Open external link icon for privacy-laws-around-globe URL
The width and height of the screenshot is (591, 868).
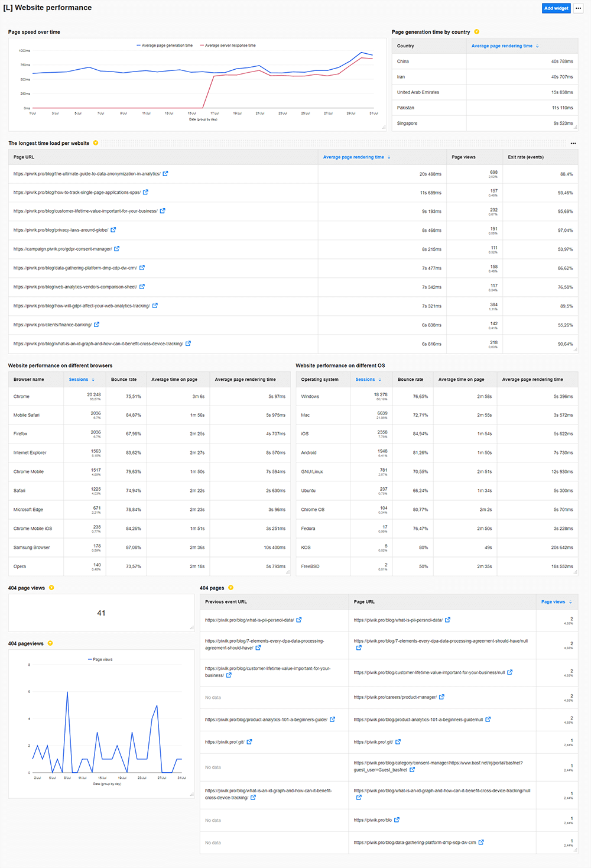(113, 230)
